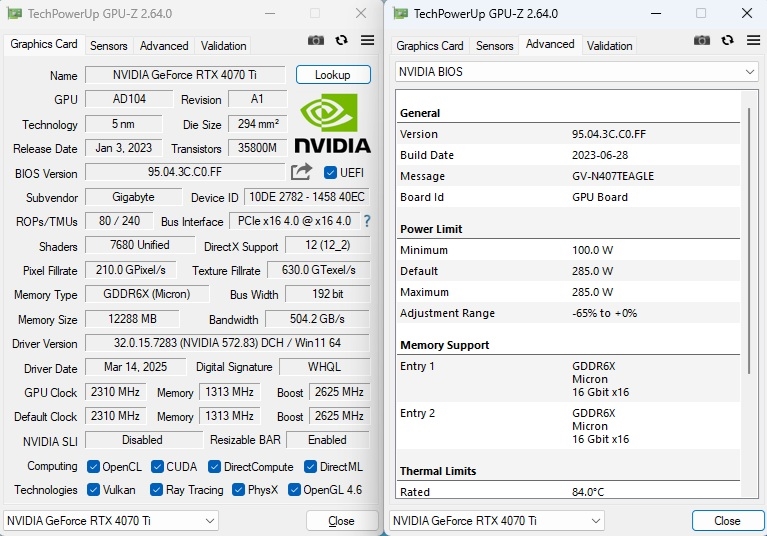Click the BIOS export share icon
The image size is (767, 536).
pyautogui.click(x=301, y=172)
